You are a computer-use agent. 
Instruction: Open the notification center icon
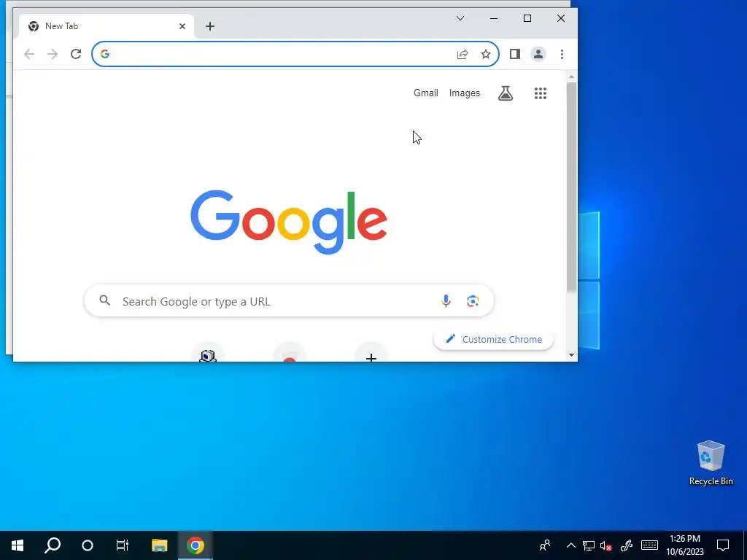coord(723,545)
